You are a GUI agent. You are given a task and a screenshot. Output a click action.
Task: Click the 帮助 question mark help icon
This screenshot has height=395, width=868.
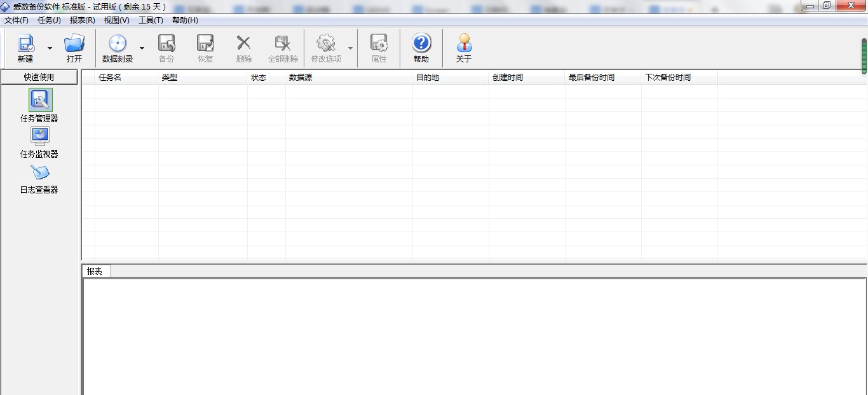pyautogui.click(x=421, y=45)
